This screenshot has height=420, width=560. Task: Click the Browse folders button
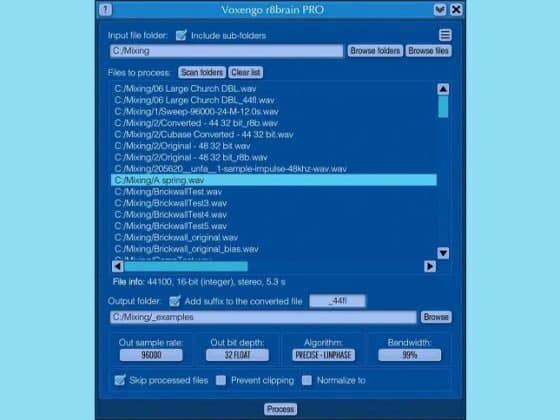pyautogui.click(x=375, y=51)
